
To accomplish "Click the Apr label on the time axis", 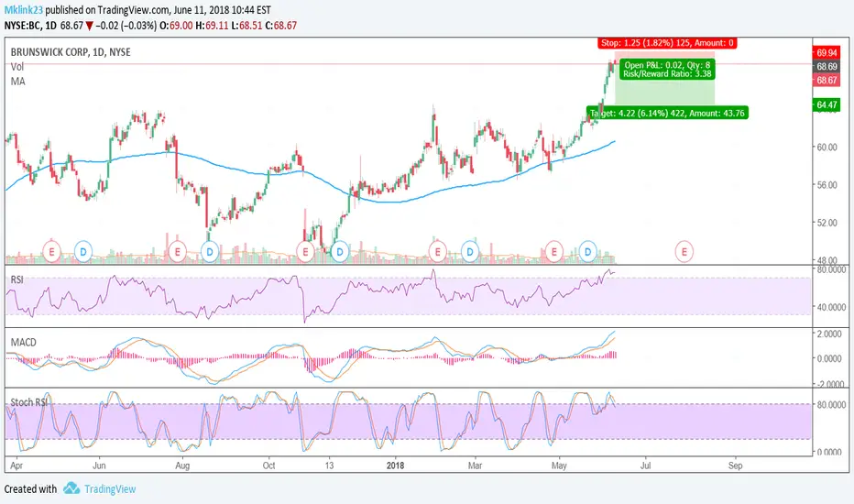I will [x=16, y=466].
